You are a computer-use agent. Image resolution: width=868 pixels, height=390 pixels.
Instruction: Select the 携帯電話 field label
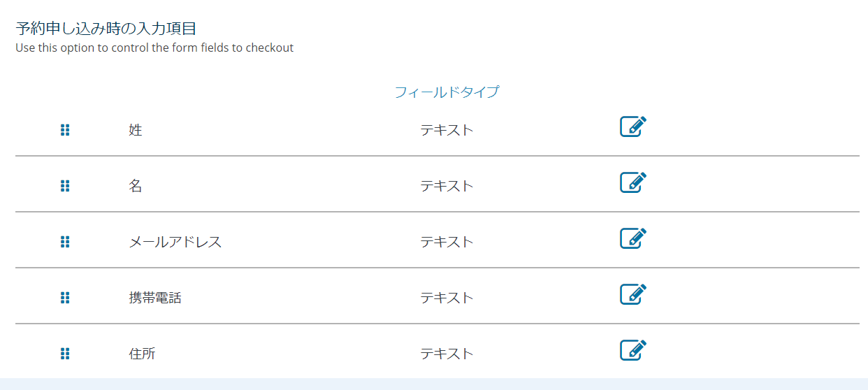tap(155, 298)
